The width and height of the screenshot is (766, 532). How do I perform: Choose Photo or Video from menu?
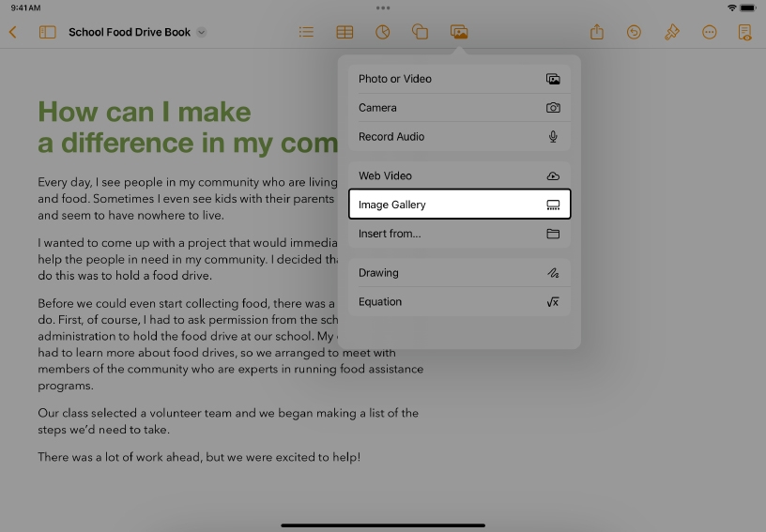click(x=459, y=79)
